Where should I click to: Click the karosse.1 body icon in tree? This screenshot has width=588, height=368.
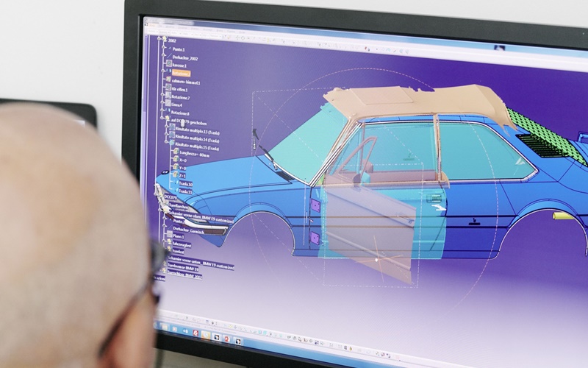168,64
